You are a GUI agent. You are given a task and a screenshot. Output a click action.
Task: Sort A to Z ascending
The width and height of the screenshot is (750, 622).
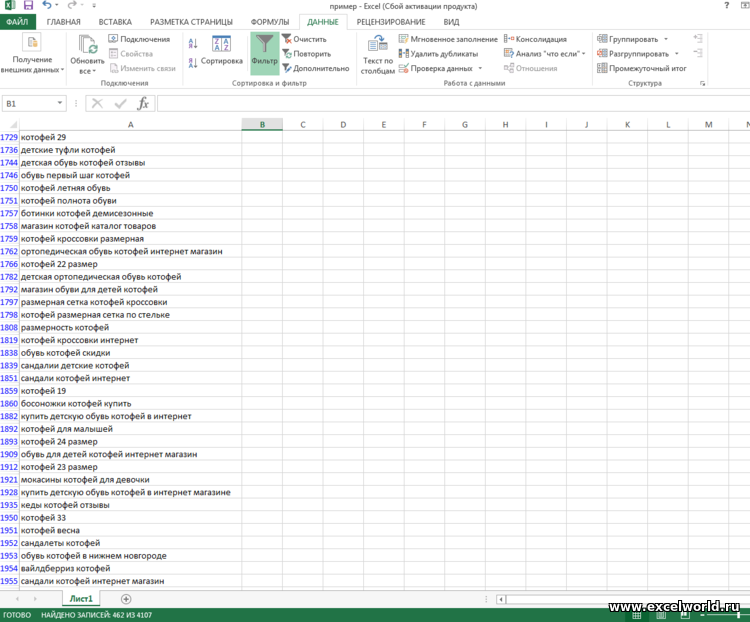click(x=193, y=44)
